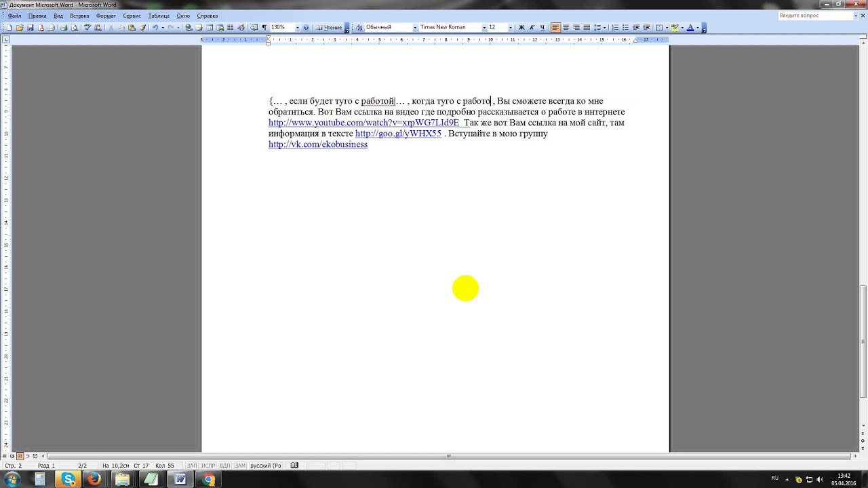Decrease the paragraph indent
The width and height of the screenshot is (868, 488).
click(x=636, y=28)
